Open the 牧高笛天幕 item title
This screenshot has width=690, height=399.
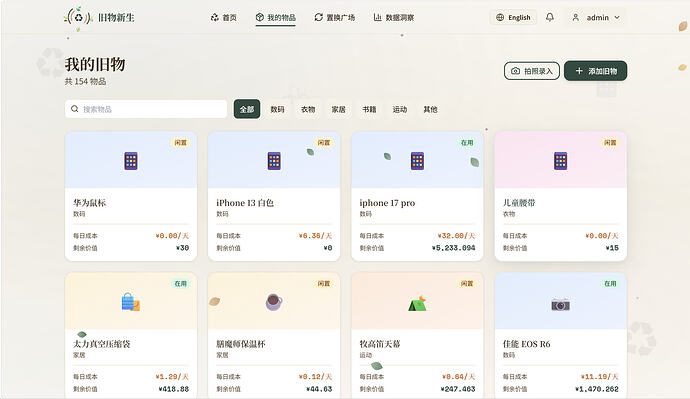coord(380,344)
